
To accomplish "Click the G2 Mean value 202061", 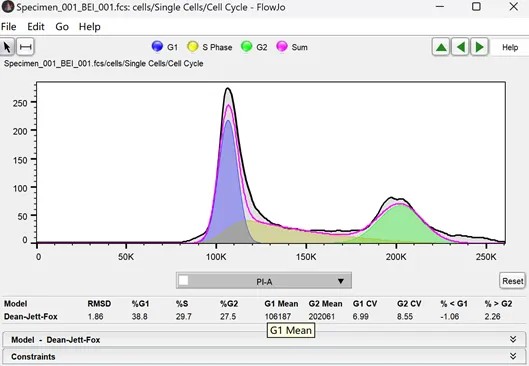I will point(322,316).
